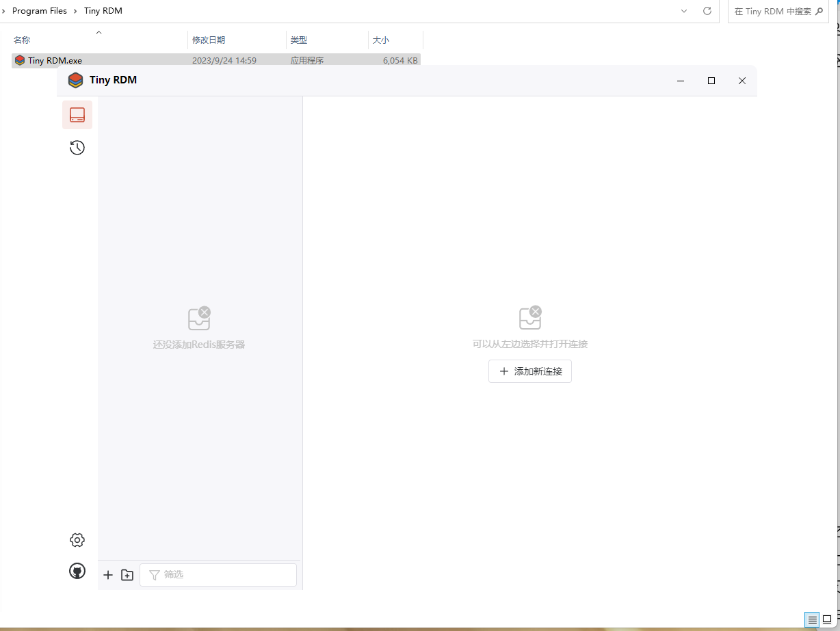Click the 添加新连接 button
Viewport: 840px width, 631px height.
pyautogui.click(x=529, y=371)
